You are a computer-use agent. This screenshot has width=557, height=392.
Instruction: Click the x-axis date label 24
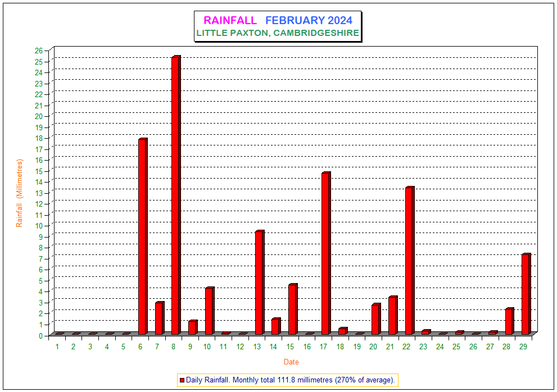click(x=440, y=347)
